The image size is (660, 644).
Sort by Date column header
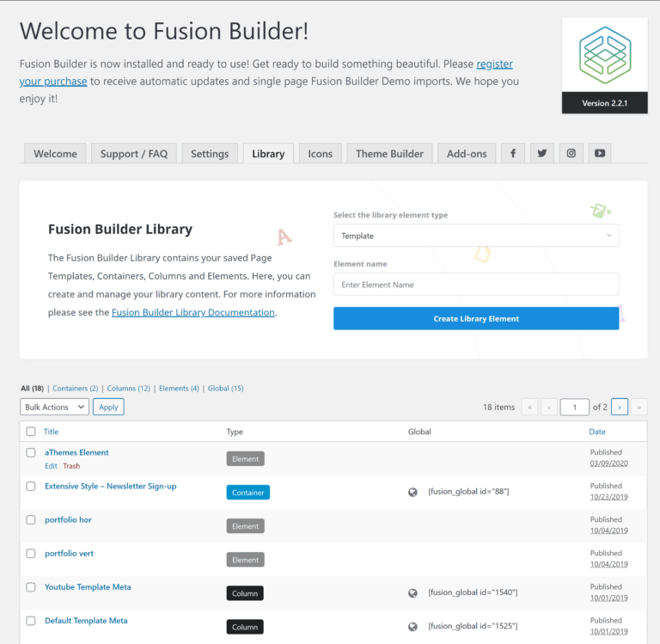[597, 432]
